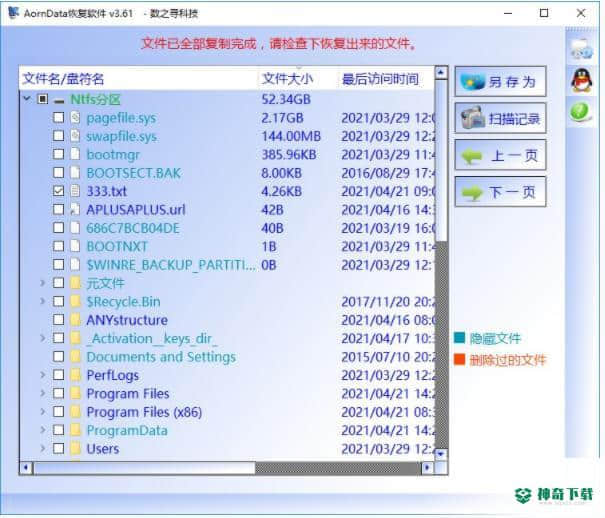Screen dimensions: 605x518
Task: Check the 686C7BCB04DE checkbox
Action: (58, 228)
